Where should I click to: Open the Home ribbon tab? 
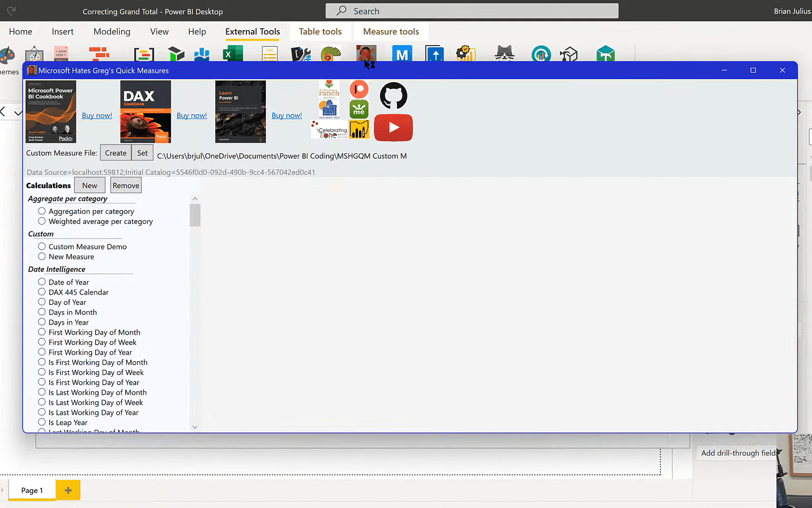click(21, 32)
